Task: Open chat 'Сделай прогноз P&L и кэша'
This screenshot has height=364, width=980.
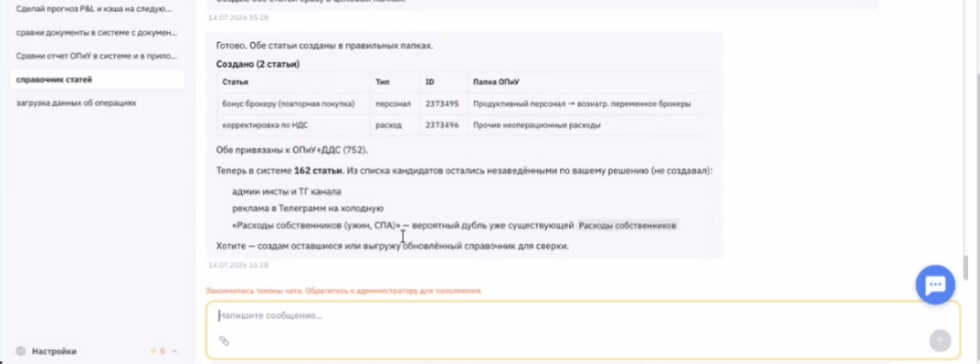Action: click(x=95, y=9)
